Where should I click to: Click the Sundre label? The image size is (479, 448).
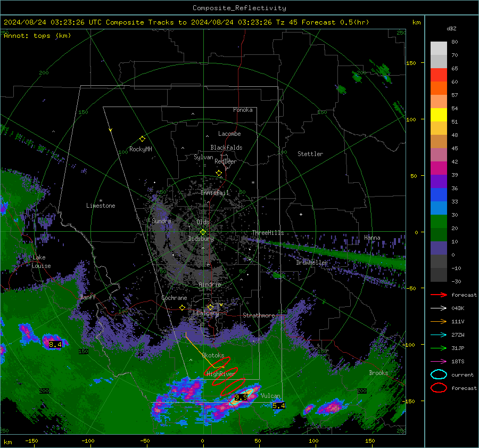pos(161,221)
